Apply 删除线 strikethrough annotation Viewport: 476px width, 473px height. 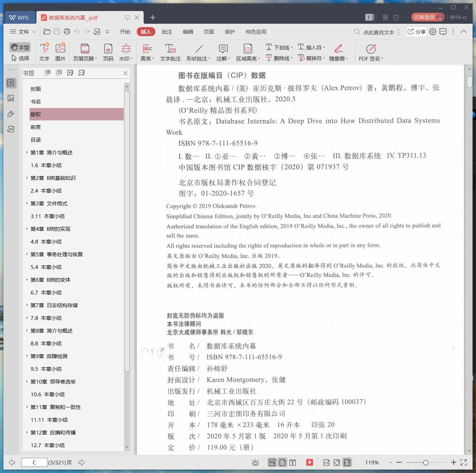click(x=279, y=58)
